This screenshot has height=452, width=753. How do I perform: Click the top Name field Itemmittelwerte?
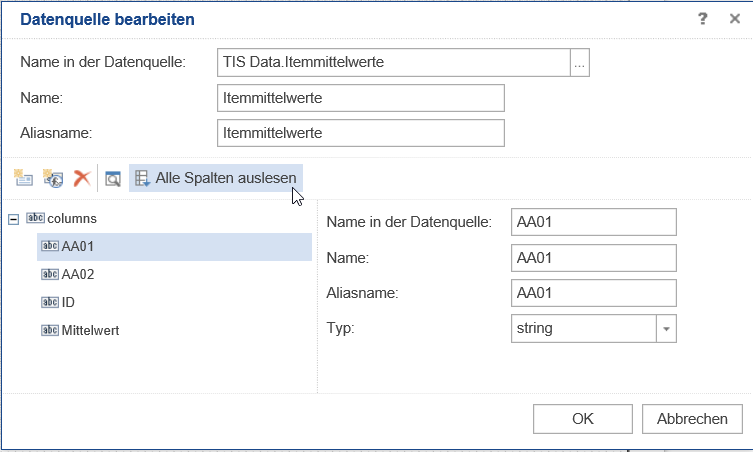pos(361,98)
